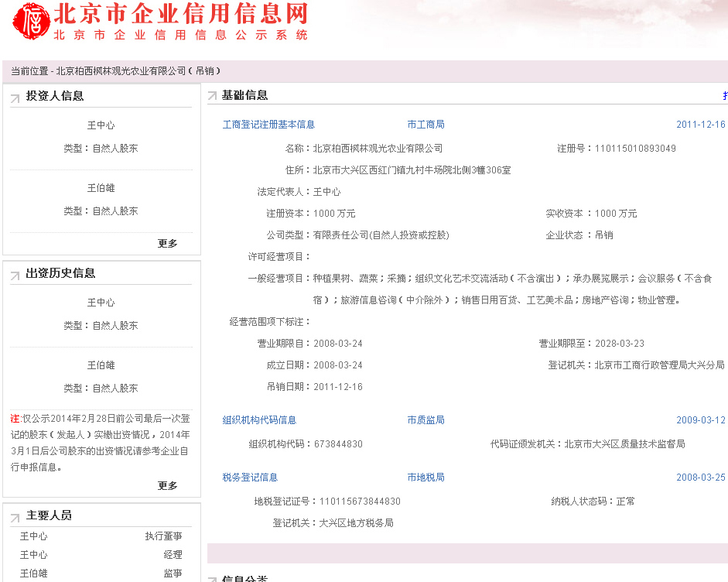Click 代码证颁发机关 北京市大兴区质量技术监督局
Screen dimensions: 728x582
click(x=624, y=444)
